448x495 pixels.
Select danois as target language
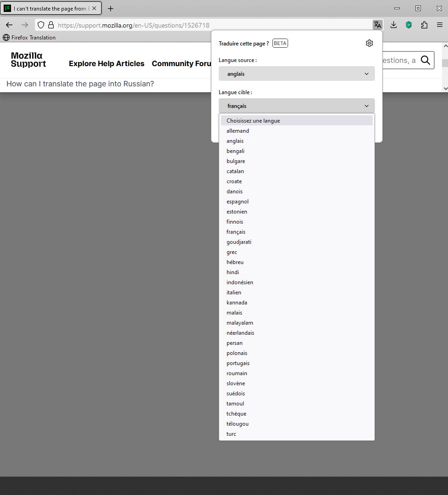[297, 191]
